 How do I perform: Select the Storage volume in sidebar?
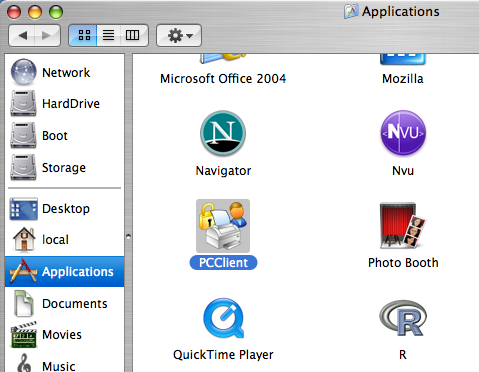coord(65,167)
